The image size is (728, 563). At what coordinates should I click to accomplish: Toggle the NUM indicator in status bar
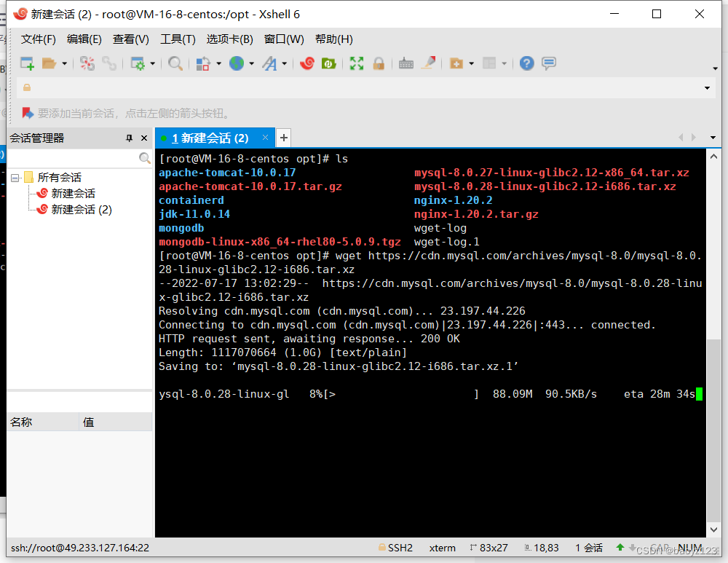pos(690,548)
